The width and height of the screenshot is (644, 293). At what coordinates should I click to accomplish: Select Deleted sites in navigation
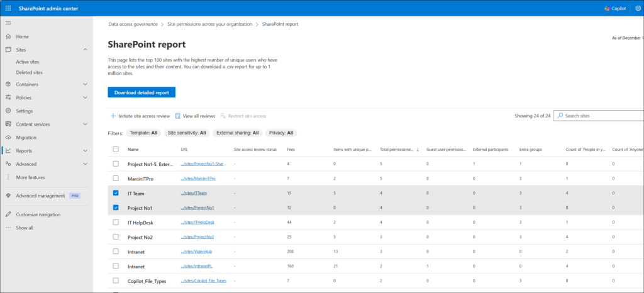29,72
